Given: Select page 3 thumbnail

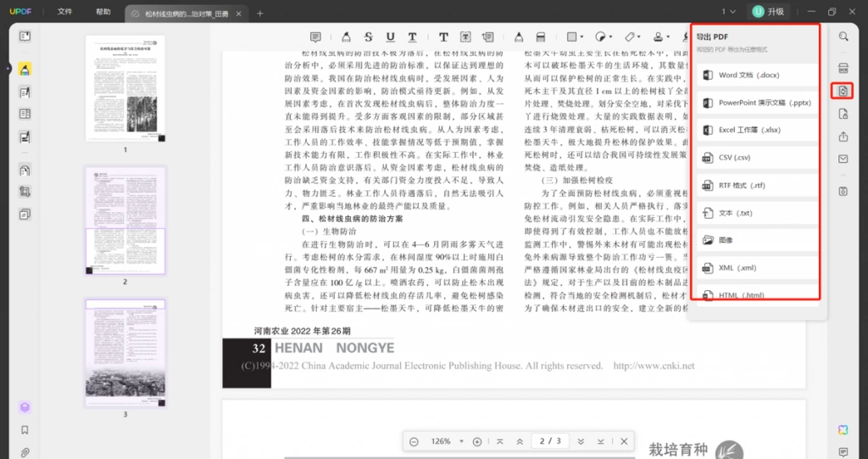Looking at the screenshot, I should tap(125, 353).
